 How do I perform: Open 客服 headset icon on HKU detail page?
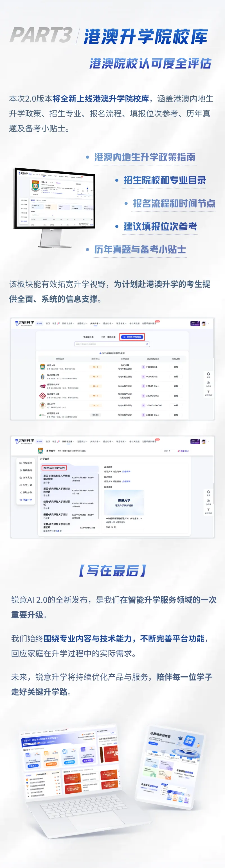click(208, 492)
